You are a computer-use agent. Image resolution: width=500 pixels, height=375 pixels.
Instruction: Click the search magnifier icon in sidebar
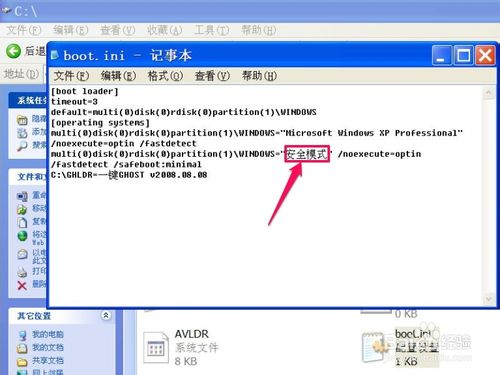click(22, 146)
